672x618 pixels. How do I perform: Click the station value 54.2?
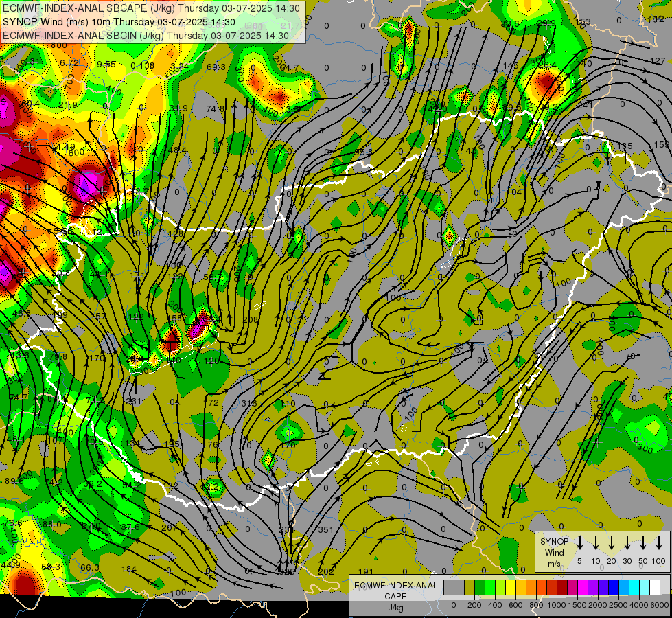132,485
